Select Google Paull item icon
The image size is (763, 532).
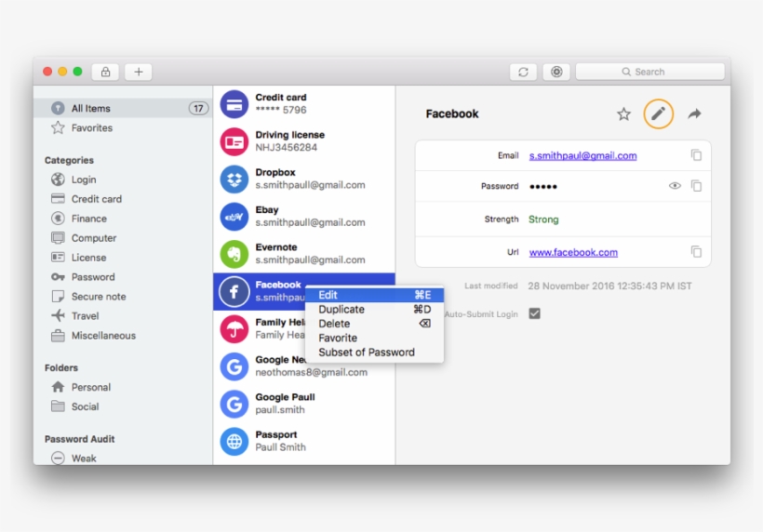[234, 404]
